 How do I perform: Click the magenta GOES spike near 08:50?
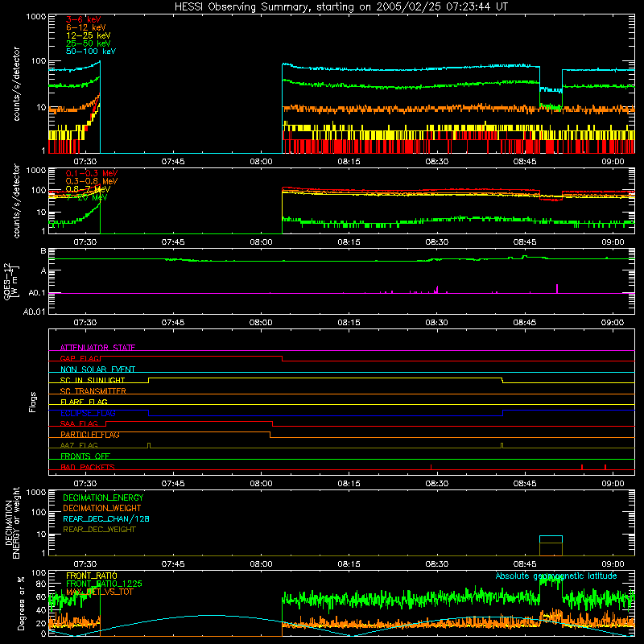coord(557,288)
